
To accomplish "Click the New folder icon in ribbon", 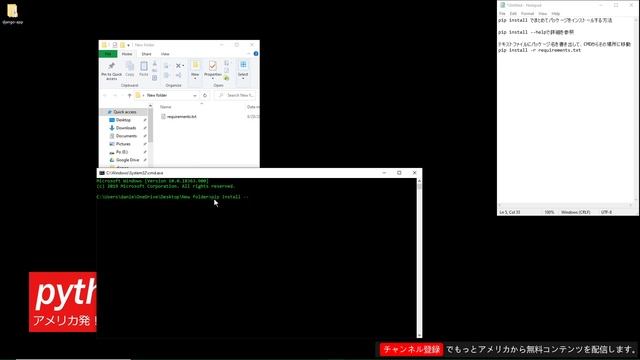I will pos(195,69).
